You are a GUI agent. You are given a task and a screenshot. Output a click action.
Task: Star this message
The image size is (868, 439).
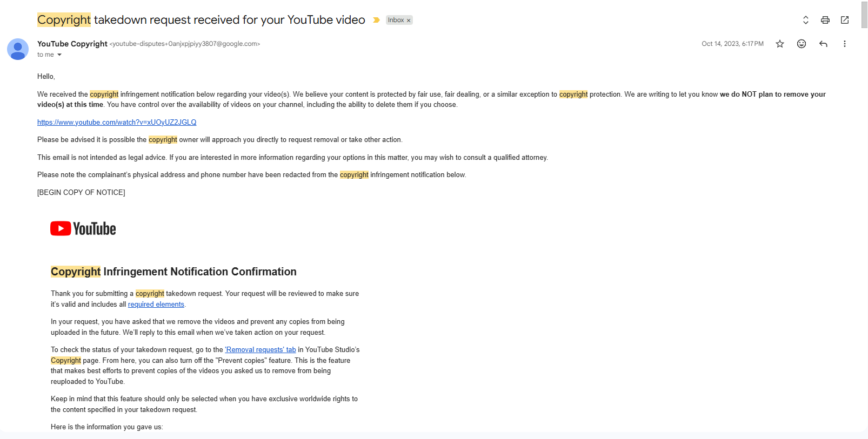tap(779, 44)
